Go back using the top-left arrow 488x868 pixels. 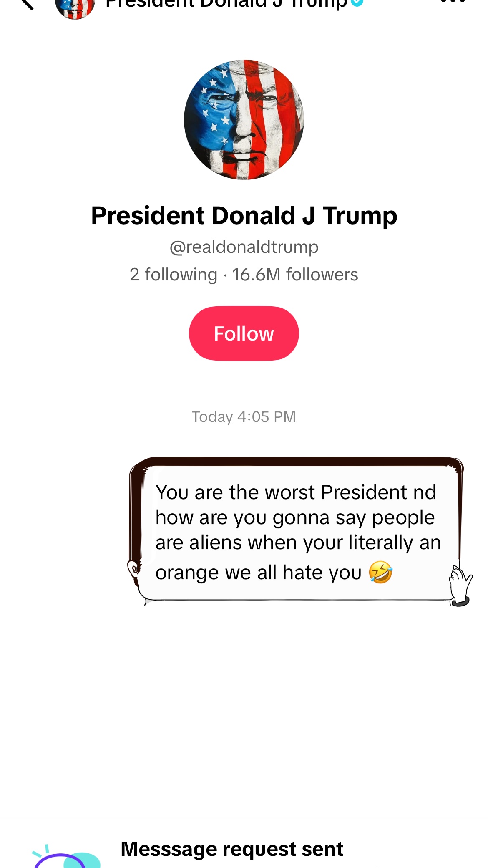pyautogui.click(x=26, y=3)
